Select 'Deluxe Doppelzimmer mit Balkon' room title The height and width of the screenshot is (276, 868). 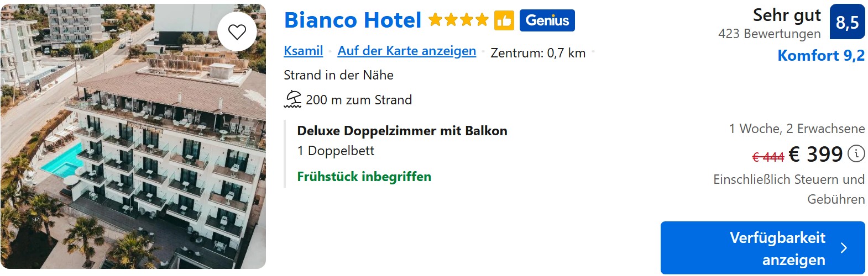click(x=402, y=131)
